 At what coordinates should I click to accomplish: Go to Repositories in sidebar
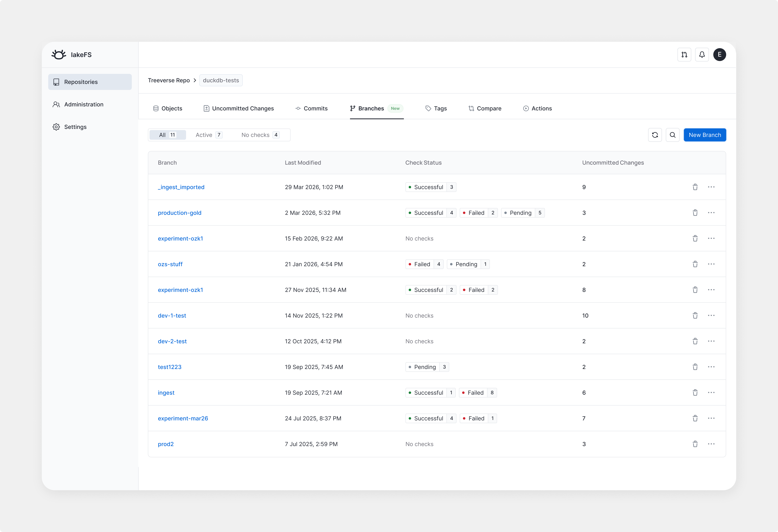pos(90,82)
